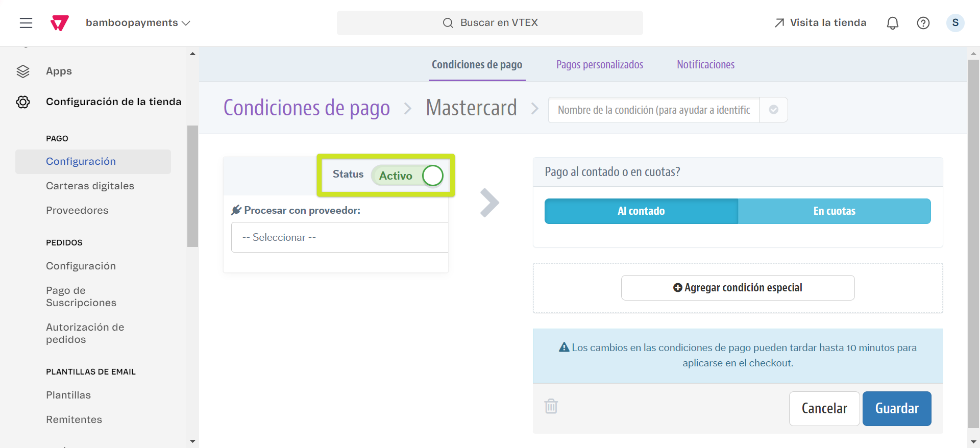Select Configuración under PEDIDOS
This screenshot has height=448, width=980.
click(81, 266)
